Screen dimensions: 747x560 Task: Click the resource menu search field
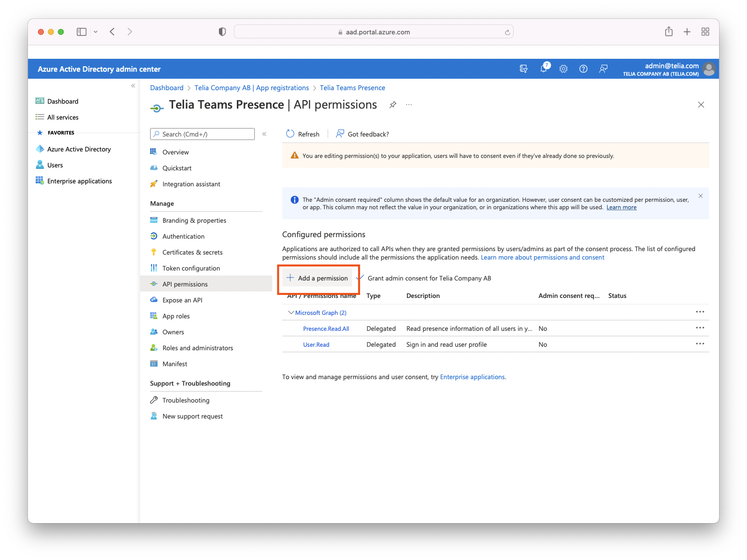pyautogui.click(x=202, y=134)
